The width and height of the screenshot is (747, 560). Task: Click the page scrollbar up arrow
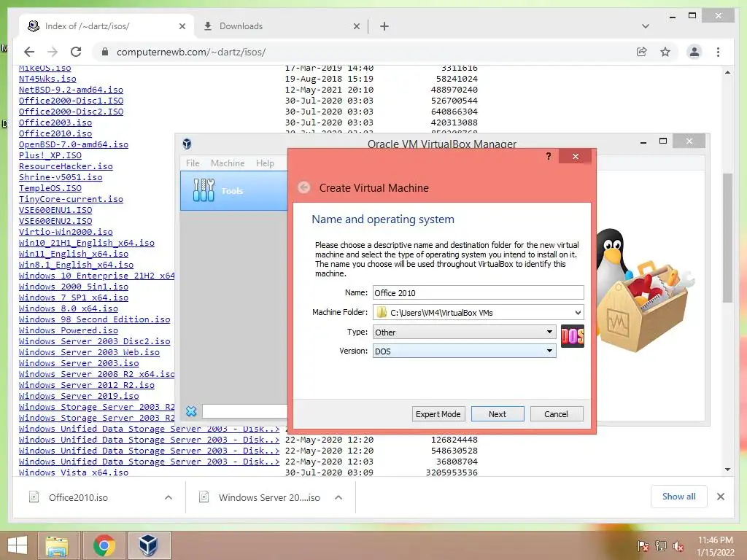tap(727, 72)
